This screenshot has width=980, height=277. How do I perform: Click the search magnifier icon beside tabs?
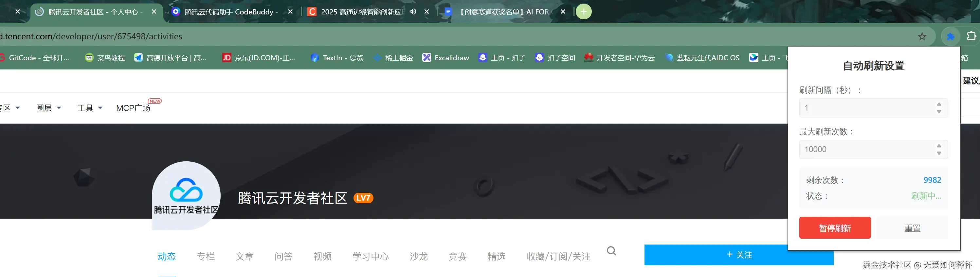[611, 251]
